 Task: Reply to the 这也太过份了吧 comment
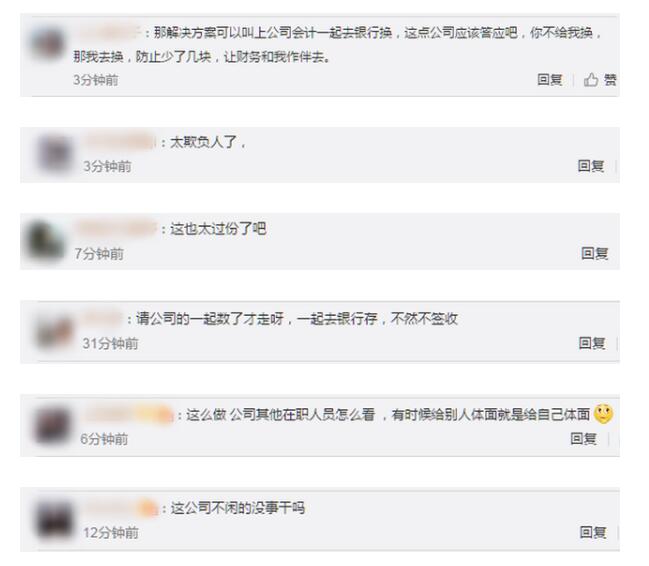point(595,253)
